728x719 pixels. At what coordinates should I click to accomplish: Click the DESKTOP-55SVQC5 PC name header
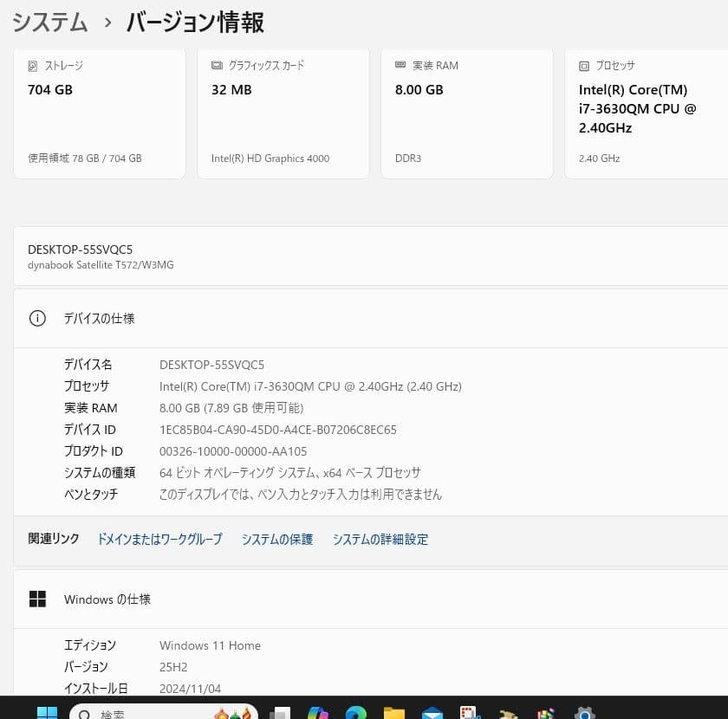81,249
